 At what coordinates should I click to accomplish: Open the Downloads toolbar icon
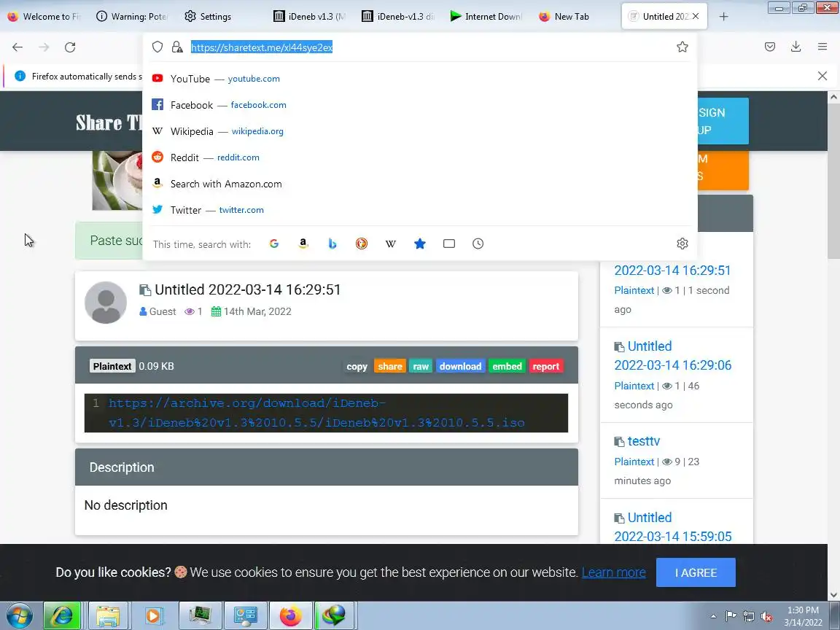[x=796, y=47]
